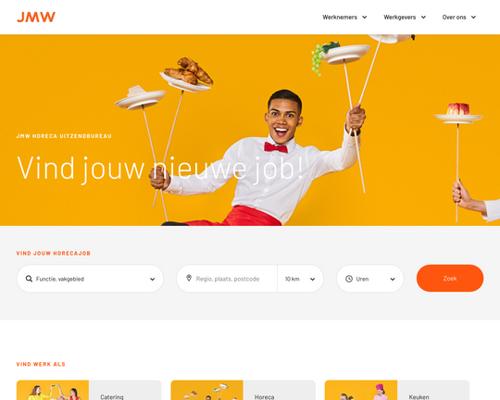
Task: Click the hero image of juggling waiter
Action: (x=250, y=130)
